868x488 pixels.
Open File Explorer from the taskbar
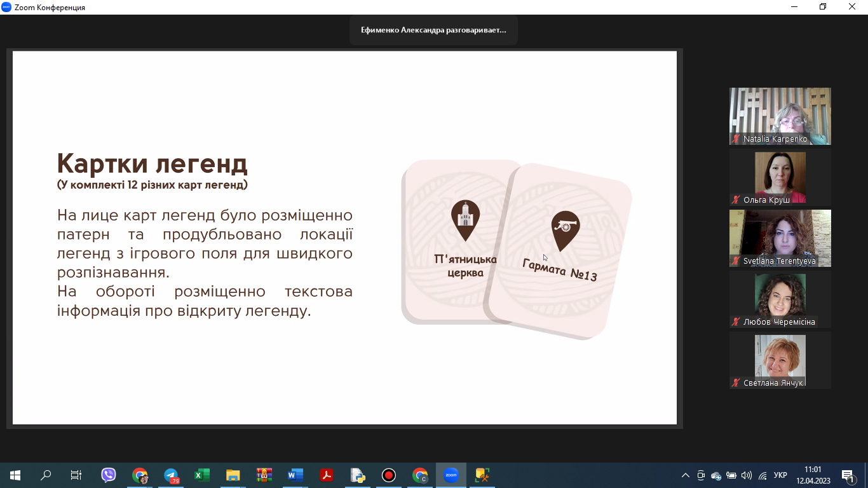pyautogui.click(x=233, y=475)
